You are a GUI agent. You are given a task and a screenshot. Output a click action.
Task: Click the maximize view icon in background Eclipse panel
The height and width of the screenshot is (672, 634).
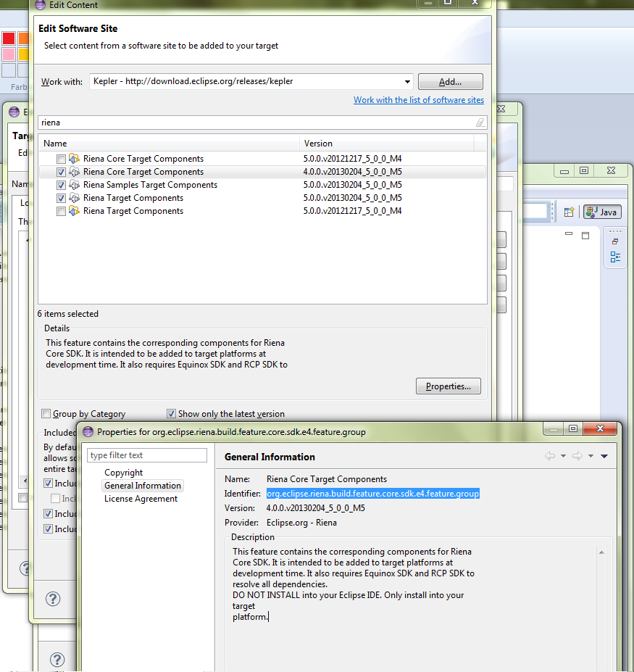point(585,236)
